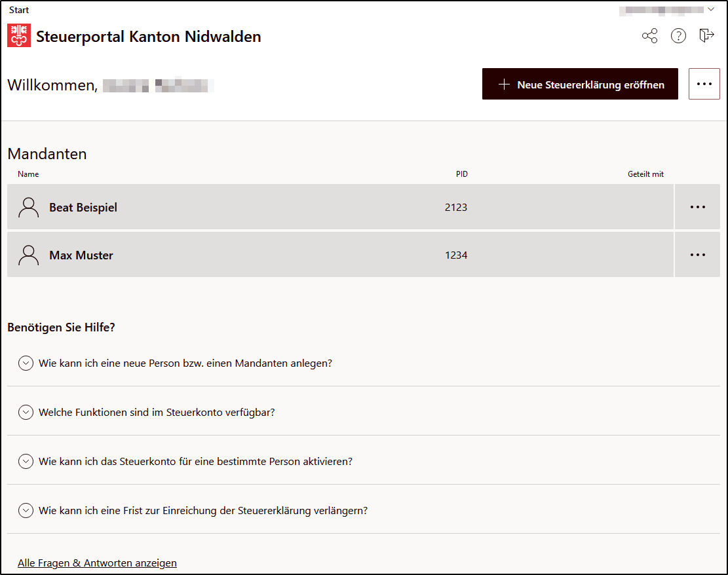Open the share icon in header

click(x=649, y=36)
